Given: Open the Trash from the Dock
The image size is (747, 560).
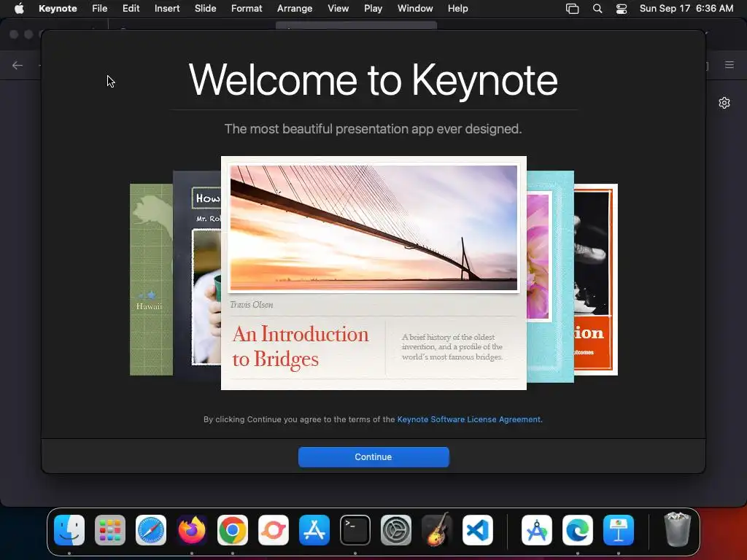Looking at the screenshot, I should point(677,529).
